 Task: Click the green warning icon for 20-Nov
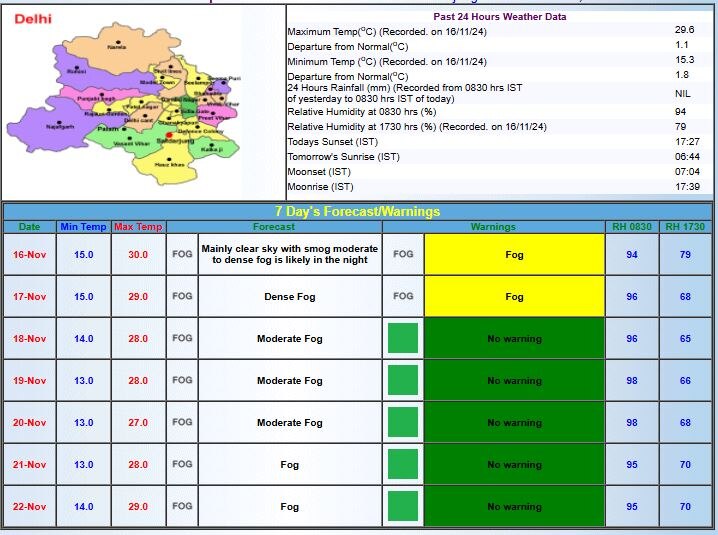point(403,422)
